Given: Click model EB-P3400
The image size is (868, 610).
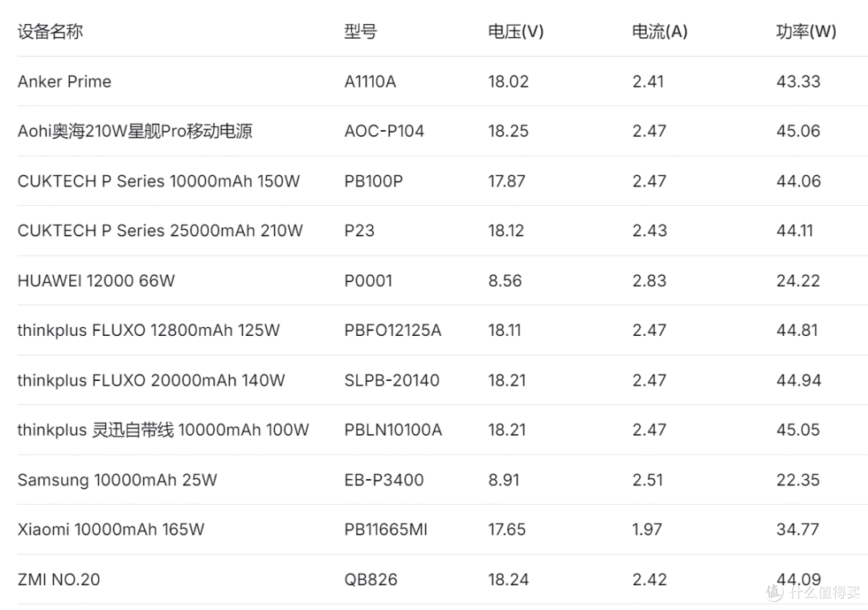Looking at the screenshot, I should coord(384,480).
